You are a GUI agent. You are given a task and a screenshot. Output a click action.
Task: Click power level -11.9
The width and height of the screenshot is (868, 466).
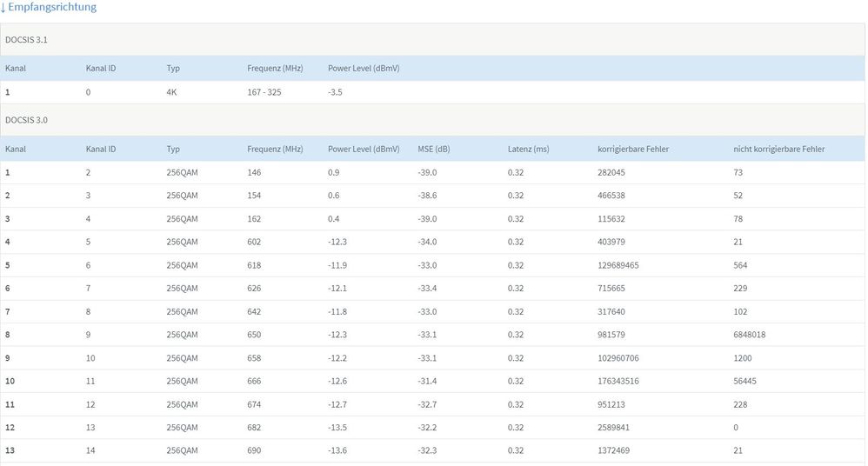pos(337,265)
